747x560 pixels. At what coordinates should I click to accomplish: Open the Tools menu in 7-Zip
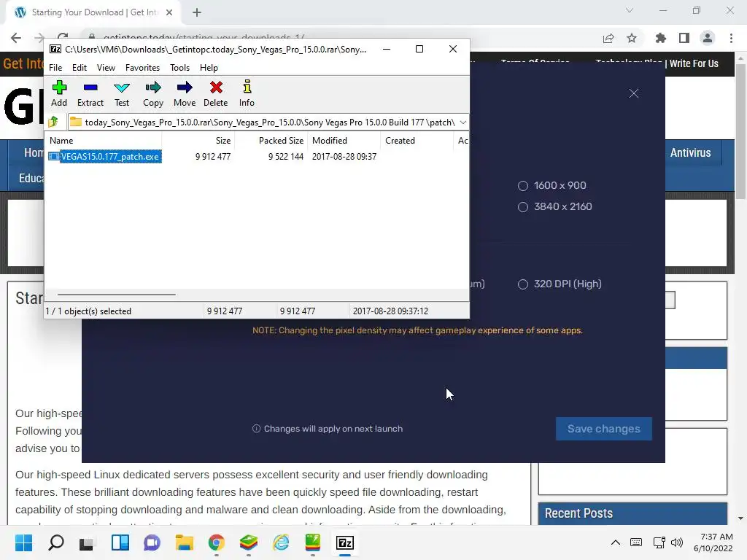click(x=179, y=68)
